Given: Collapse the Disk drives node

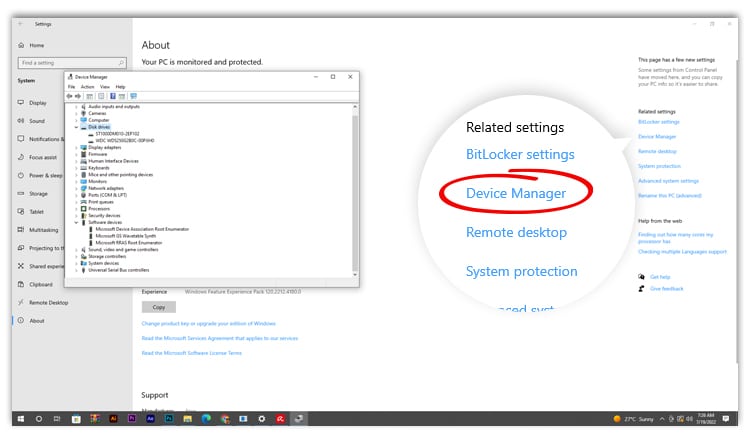Looking at the screenshot, I should point(76,127).
